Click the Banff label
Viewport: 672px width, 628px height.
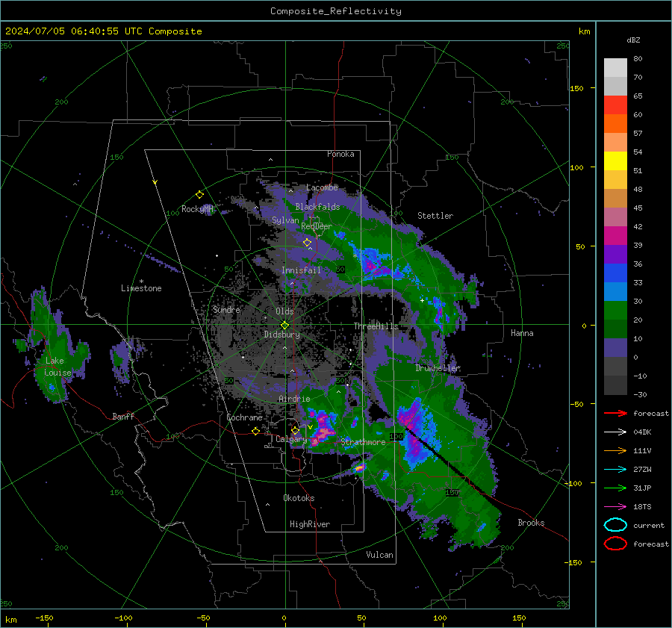coord(123,417)
